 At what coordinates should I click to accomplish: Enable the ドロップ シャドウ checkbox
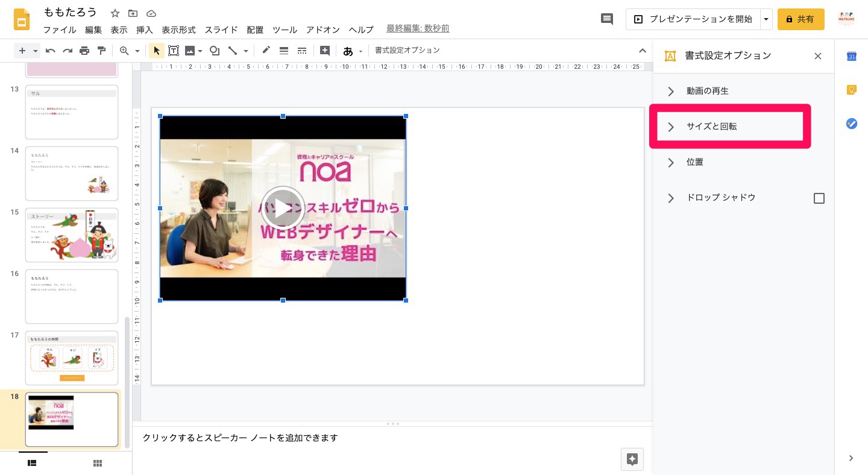click(x=819, y=198)
